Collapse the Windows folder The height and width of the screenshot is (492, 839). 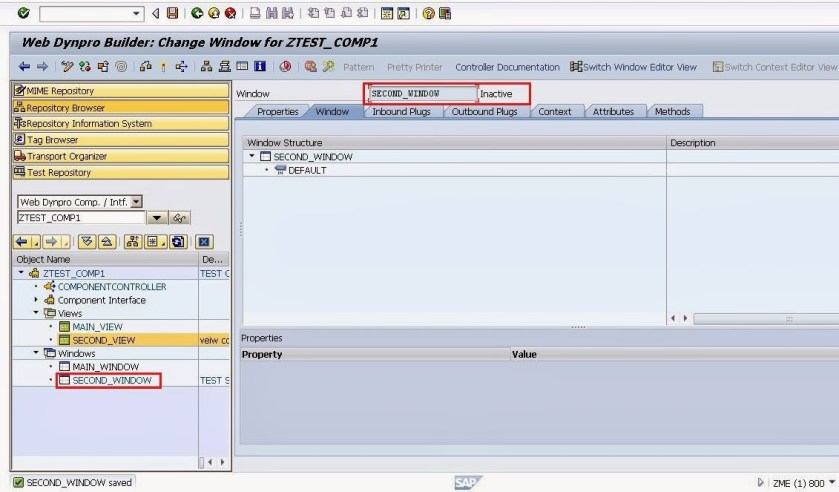36,353
